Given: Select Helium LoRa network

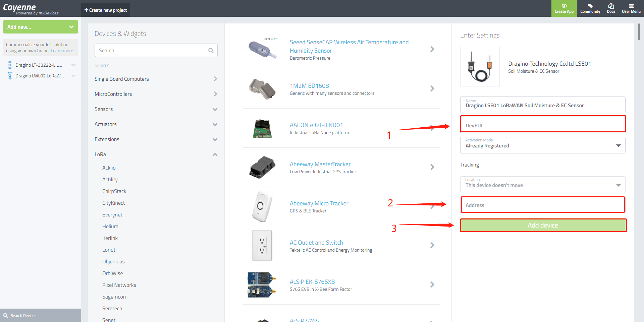Looking at the screenshot, I should 110,227.
